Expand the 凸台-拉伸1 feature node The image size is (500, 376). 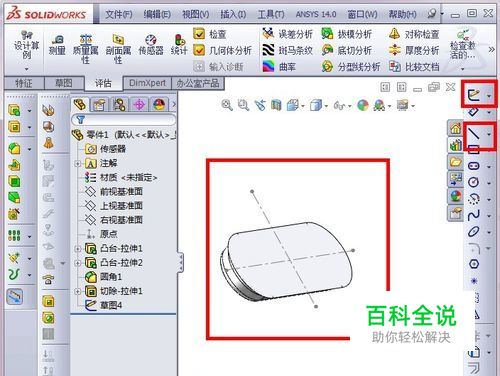(x=77, y=249)
